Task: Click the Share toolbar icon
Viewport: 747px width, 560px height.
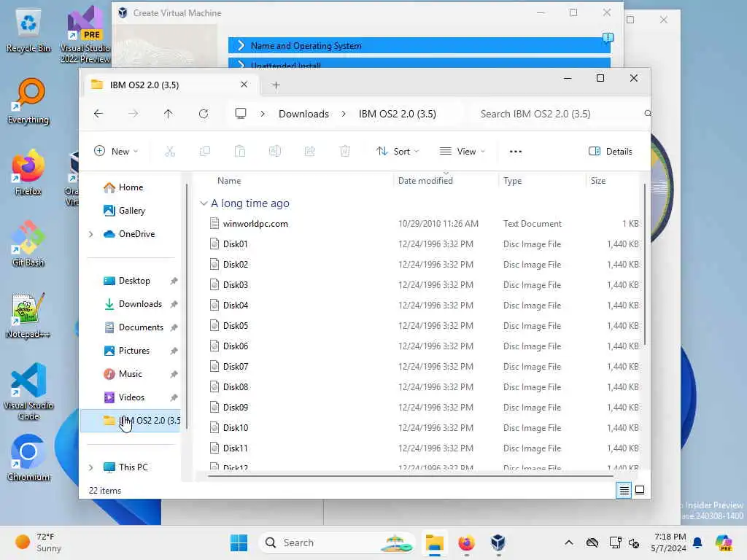Action: tap(309, 152)
